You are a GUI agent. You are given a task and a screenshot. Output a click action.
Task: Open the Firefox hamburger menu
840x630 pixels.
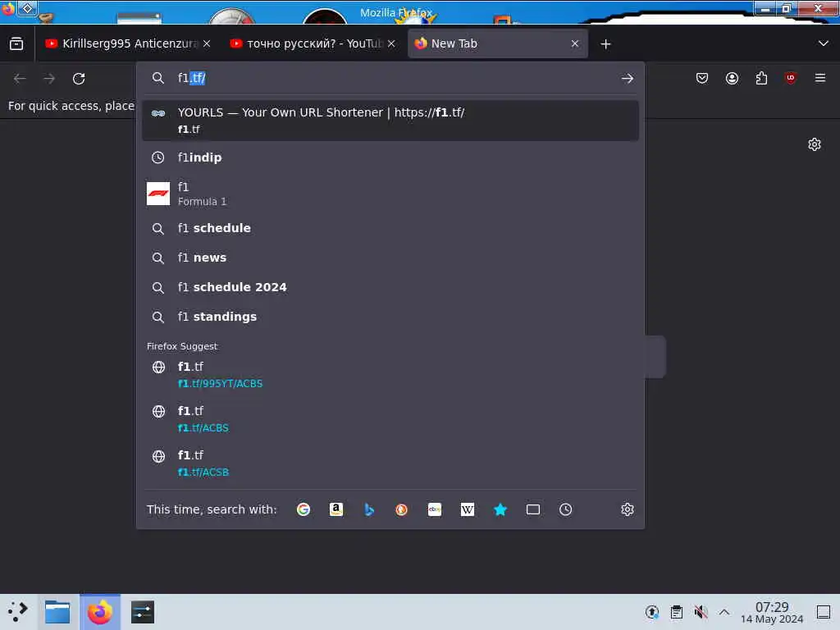tap(820, 79)
